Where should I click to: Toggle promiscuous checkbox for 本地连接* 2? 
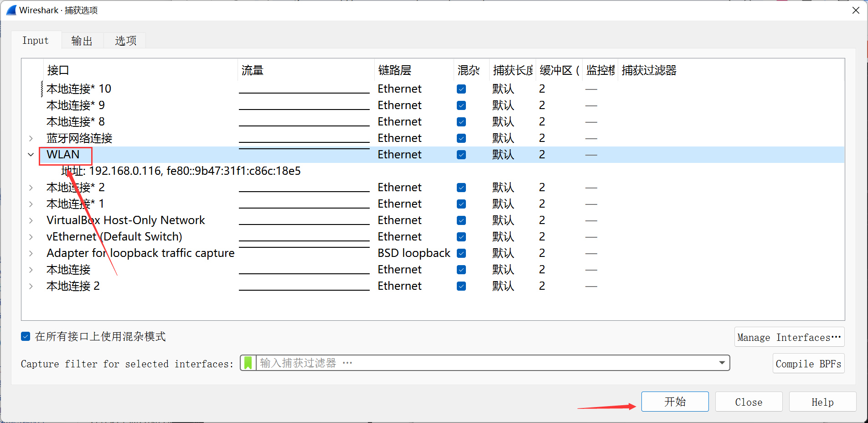(461, 188)
